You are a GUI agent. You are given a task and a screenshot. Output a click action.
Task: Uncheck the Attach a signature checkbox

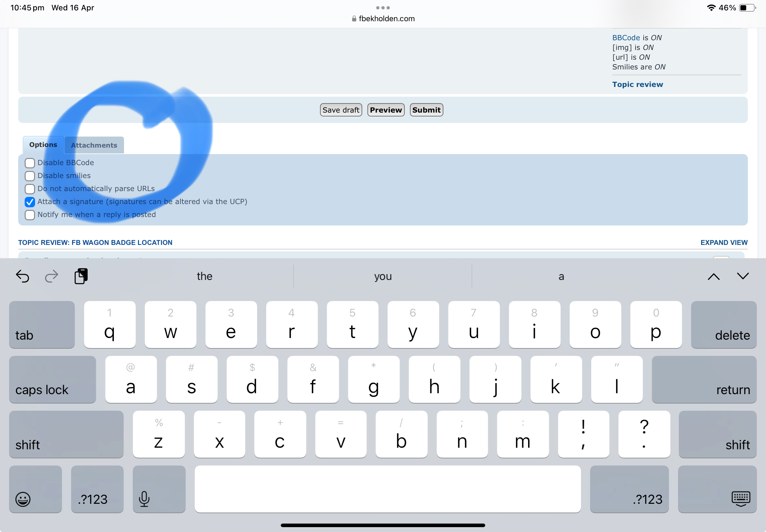(30, 202)
